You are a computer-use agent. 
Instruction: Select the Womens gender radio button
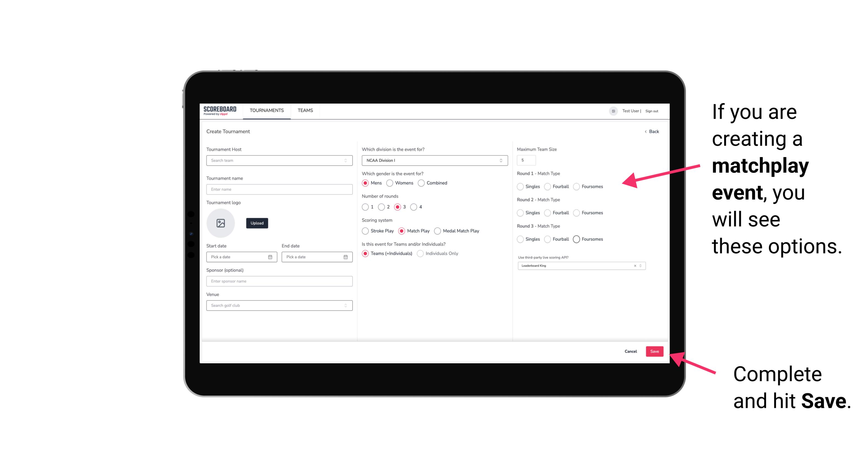(x=391, y=183)
